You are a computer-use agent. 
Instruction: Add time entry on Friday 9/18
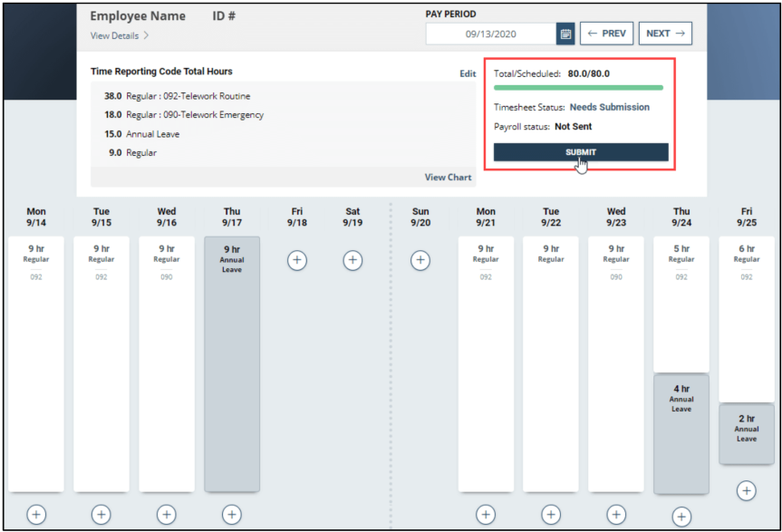297,260
